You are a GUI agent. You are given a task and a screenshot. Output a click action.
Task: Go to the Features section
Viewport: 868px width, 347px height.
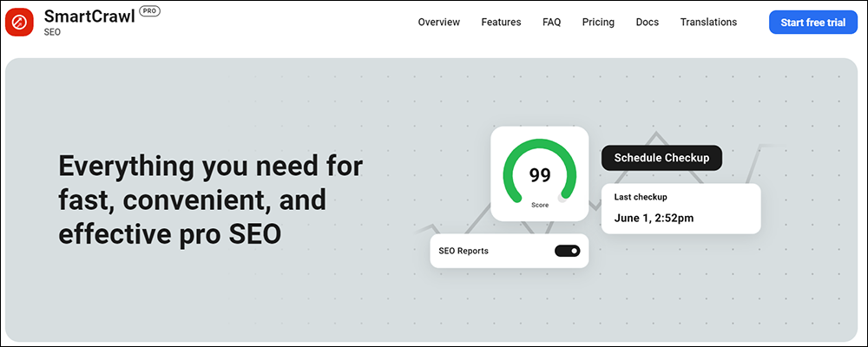coord(501,23)
